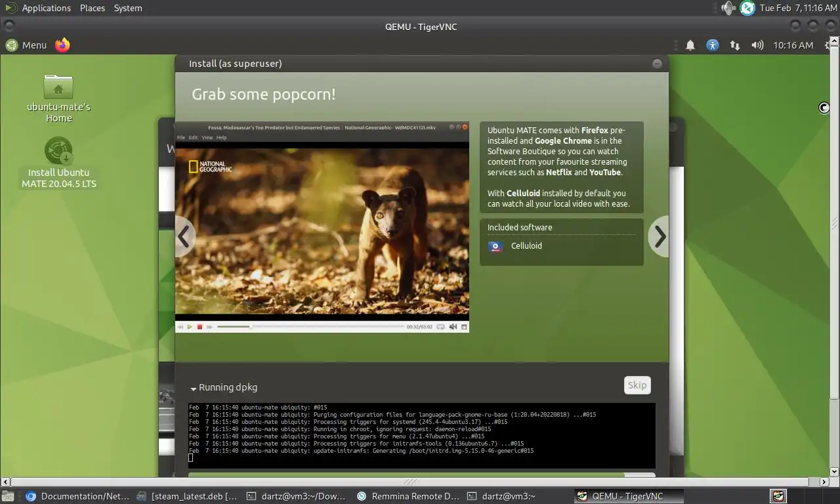Image resolution: width=840 pixels, height=504 pixels.
Task: Click the update-initramfs log line
Action: [x=362, y=451]
